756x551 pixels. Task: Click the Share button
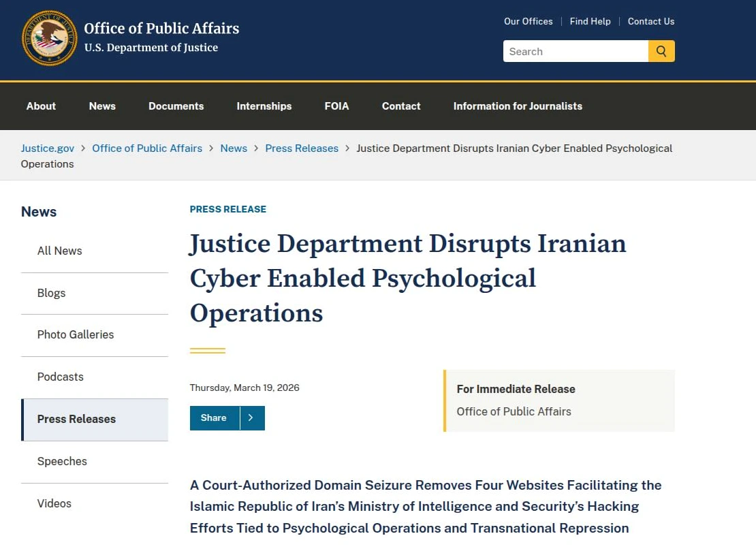click(214, 418)
